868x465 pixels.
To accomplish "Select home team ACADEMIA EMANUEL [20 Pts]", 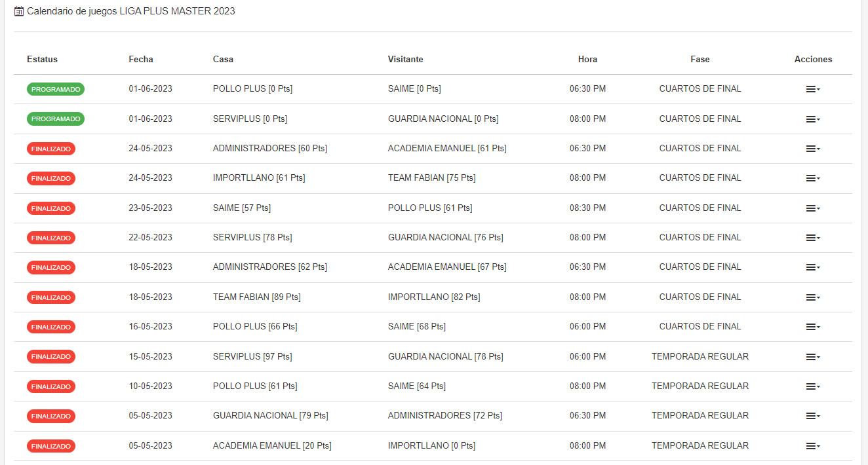I will [x=272, y=446].
